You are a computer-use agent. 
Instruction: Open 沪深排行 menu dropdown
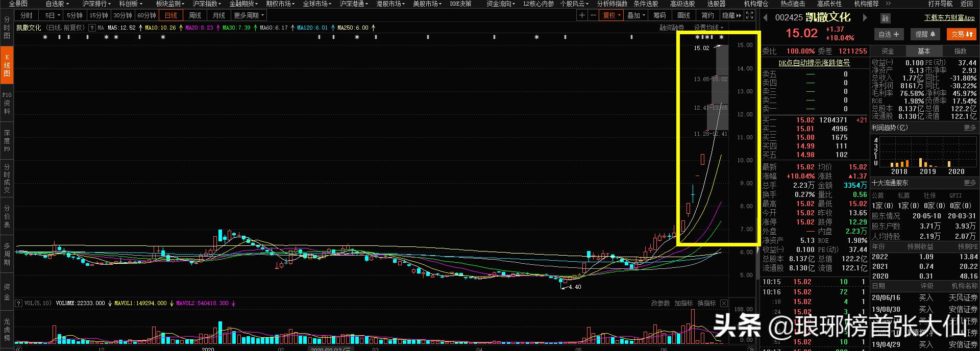[96, 4]
